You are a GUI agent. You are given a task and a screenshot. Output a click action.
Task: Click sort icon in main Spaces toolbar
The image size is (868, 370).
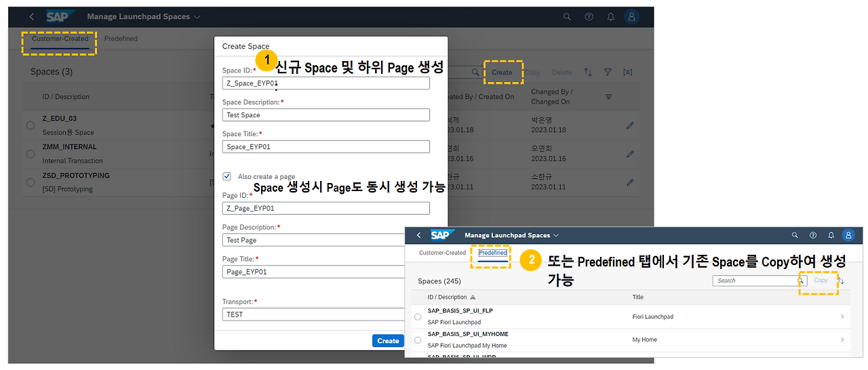click(x=588, y=72)
